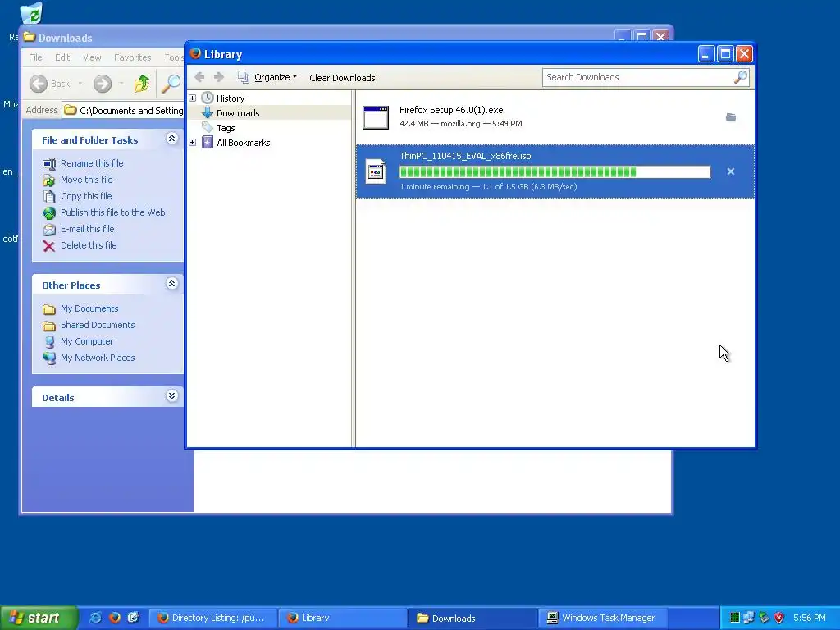The width and height of the screenshot is (840, 630).
Task: Switch to Downloads taskbar button
Action: coord(472,619)
